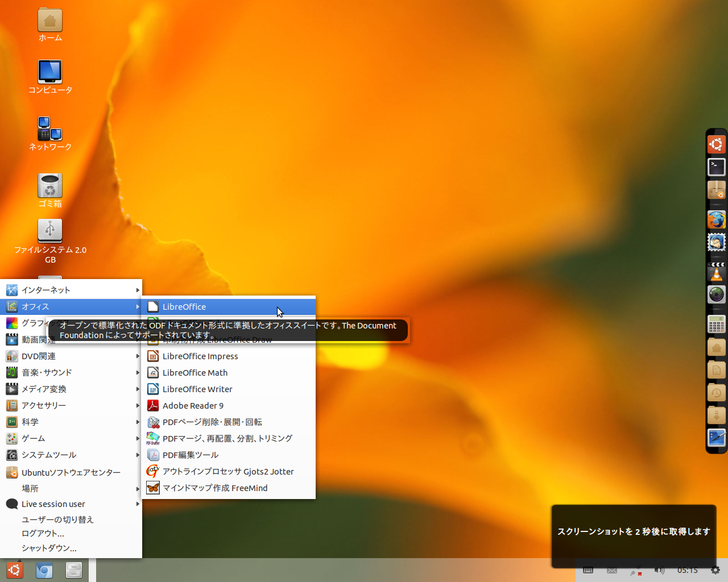The height and width of the screenshot is (582, 728).
Task: Click the 05:15 clock in the panel
Action: pyautogui.click(x=688, y=570)
